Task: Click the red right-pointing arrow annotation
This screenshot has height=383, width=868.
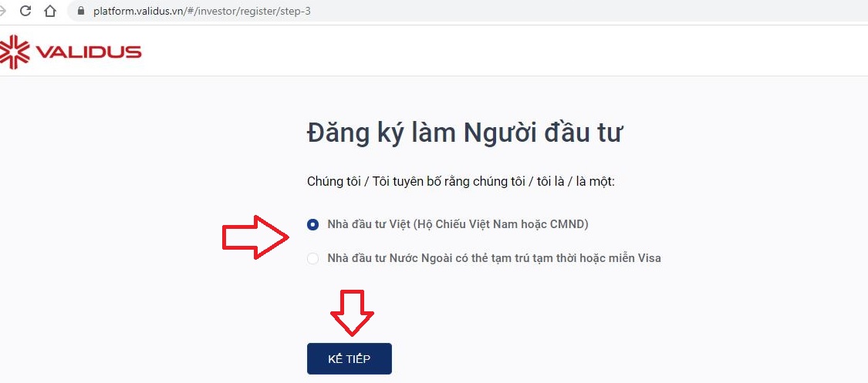Action: tap(255, 237)
